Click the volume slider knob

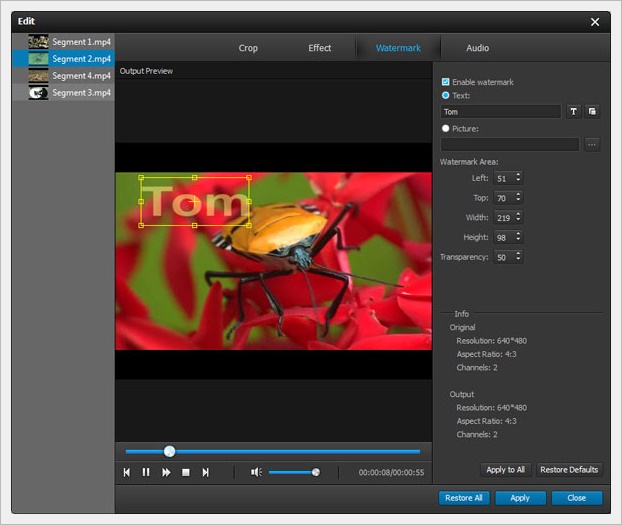[x=316, y=472]
